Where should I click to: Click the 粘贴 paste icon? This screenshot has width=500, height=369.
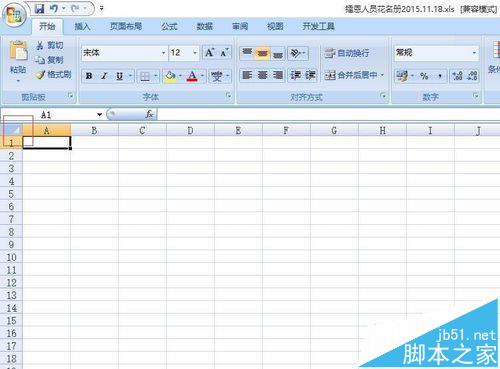click(19, 52)
